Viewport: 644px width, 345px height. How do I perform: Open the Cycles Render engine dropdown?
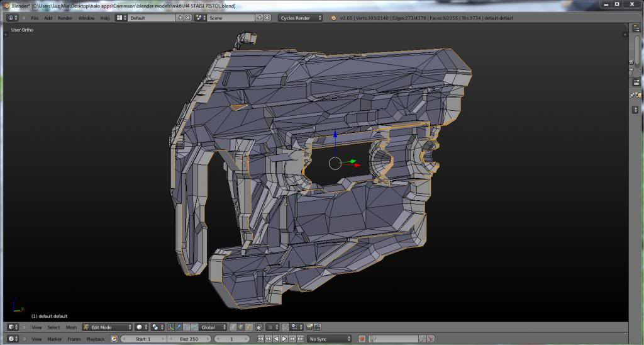click(x=301, y=18)
